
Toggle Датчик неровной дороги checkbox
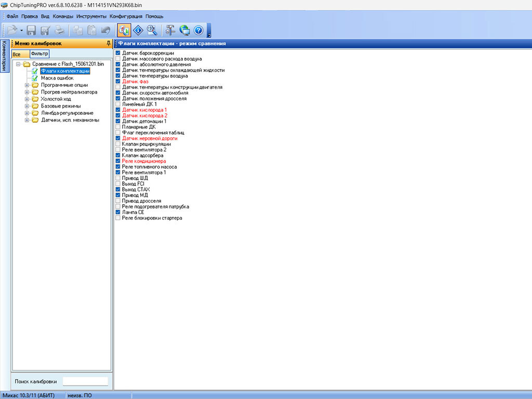tap(118, 138)
